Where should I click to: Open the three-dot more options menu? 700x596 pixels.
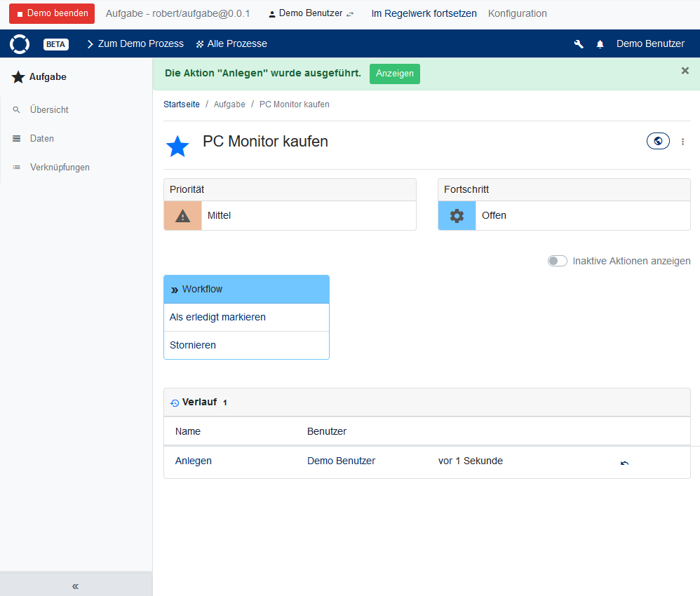682,142
